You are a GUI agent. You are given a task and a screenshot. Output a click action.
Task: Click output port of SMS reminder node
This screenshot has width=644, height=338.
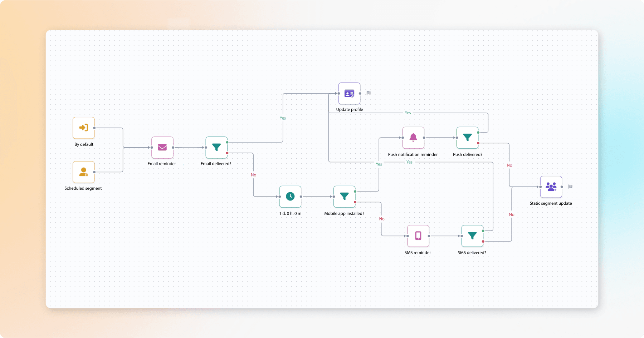pyautogui.click(x=429, y=236)
